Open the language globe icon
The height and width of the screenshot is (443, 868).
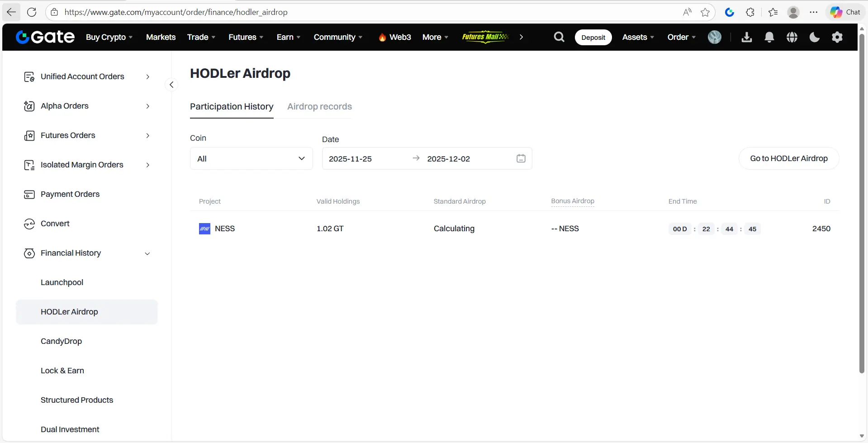pos(792,37)
